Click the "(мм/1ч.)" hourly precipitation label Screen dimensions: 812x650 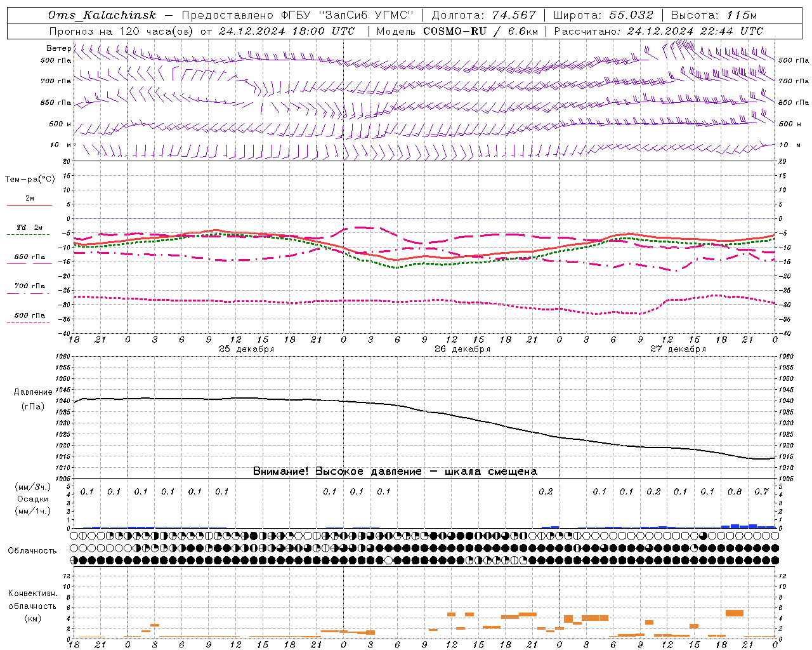[x=33, y=511]
